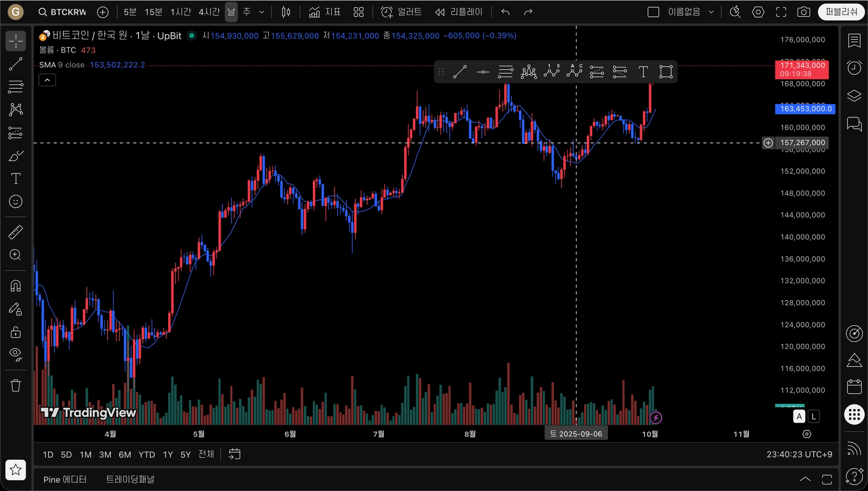
Task: Open the candlestick chart type selector
Action: point(286,12)
